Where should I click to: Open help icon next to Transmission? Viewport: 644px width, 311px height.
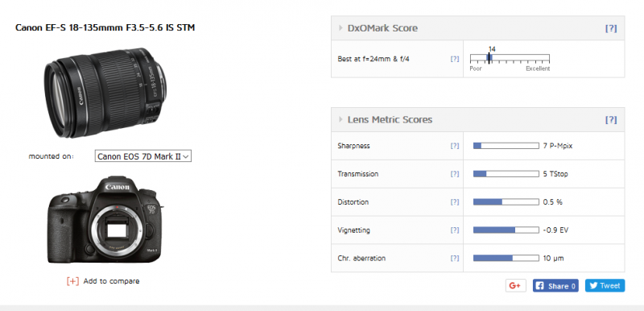tap(455, 174)
